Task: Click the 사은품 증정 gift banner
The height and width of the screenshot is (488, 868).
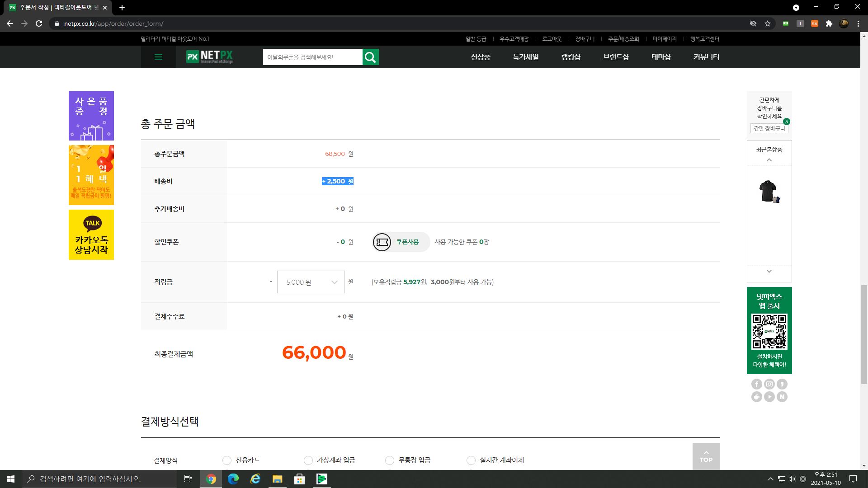Action: click(91, 116)
